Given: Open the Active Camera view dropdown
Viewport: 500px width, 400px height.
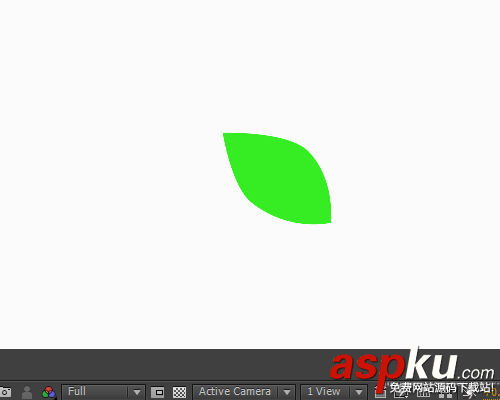Looking at the screenshot, I should click(x=244, y=392).
